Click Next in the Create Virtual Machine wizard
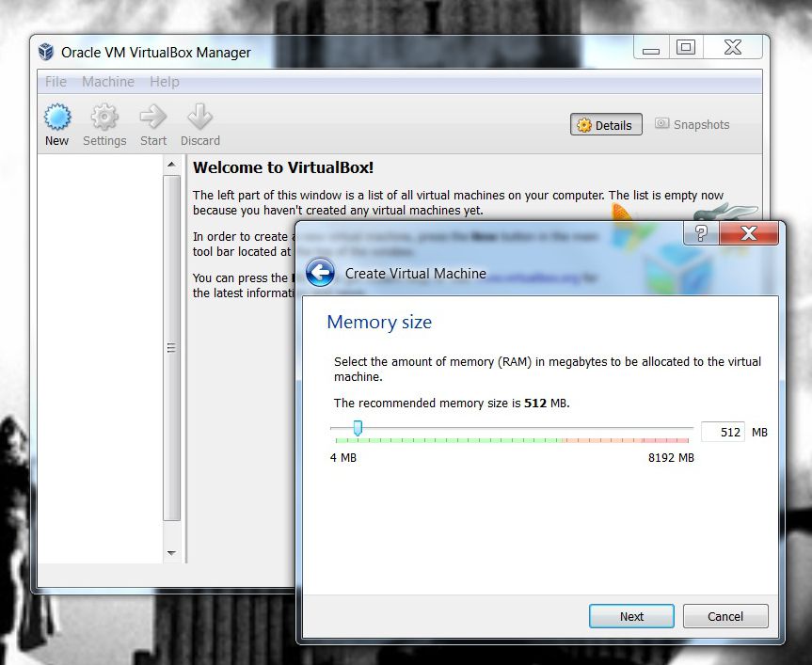 [x=631, y=616]
